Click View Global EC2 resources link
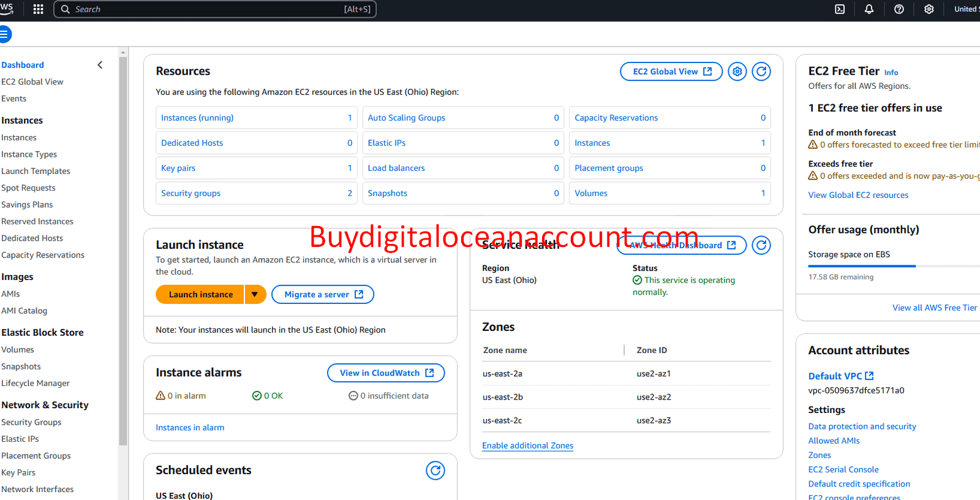The width and height of the screenshot is (980, 500). 858,195
